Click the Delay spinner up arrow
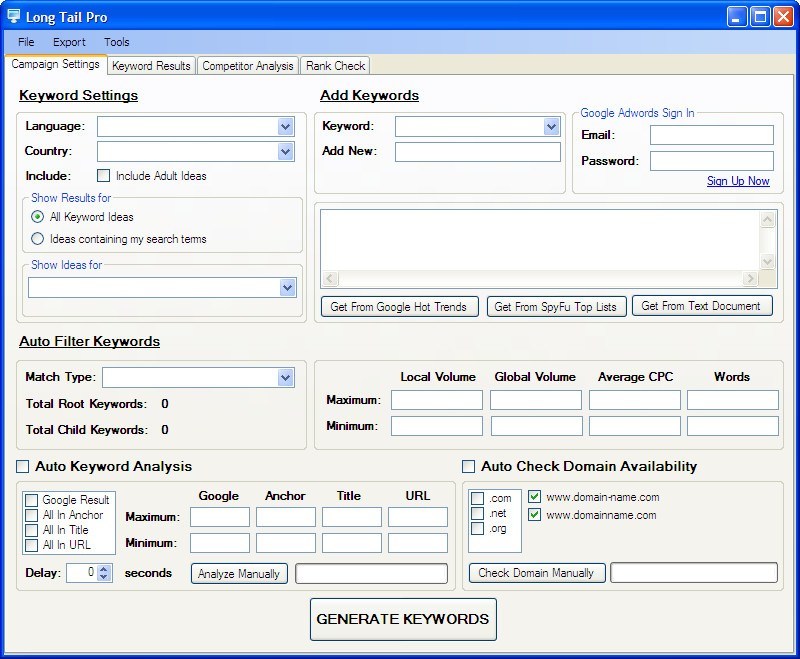The image size is (800, 659). click(x=104, y=569)
